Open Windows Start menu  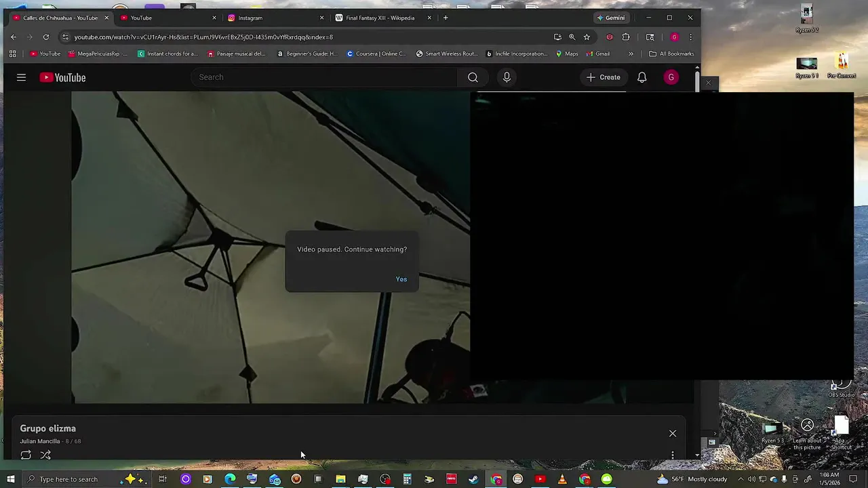point(10,479)
